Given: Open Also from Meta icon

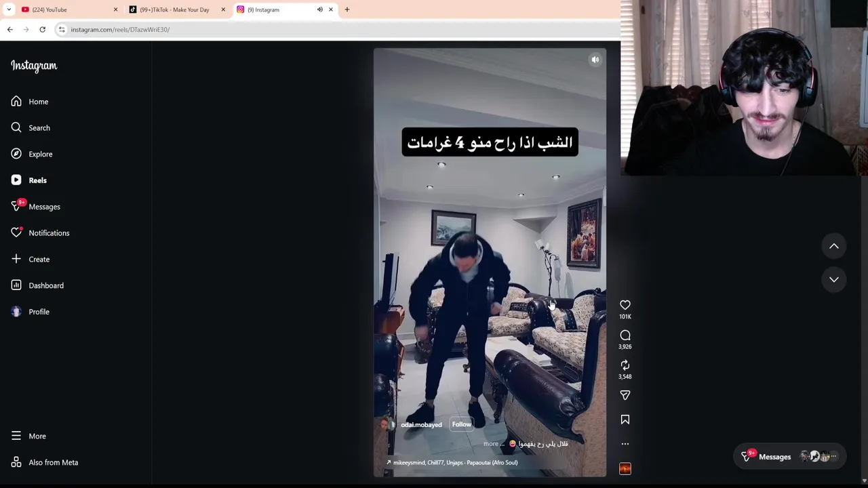Looking at the screenshot, I should pyautogui.click(x=16, y=462).
